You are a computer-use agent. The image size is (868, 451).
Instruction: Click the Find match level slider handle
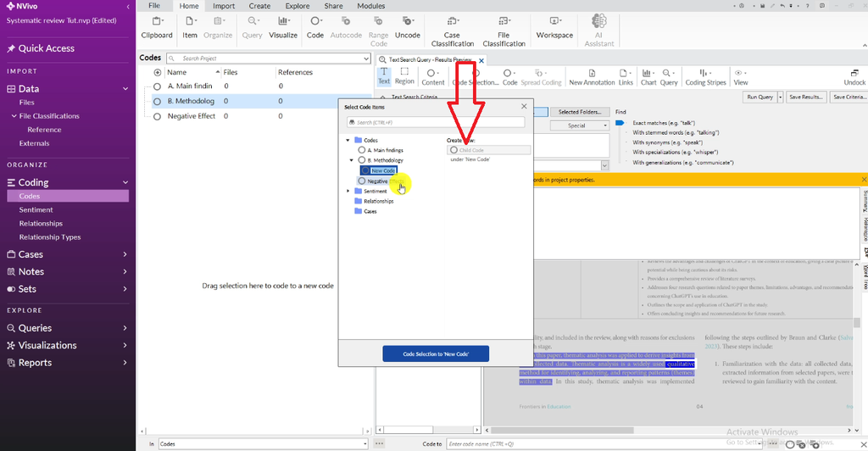pyautogui.click(x=620, y=123)
